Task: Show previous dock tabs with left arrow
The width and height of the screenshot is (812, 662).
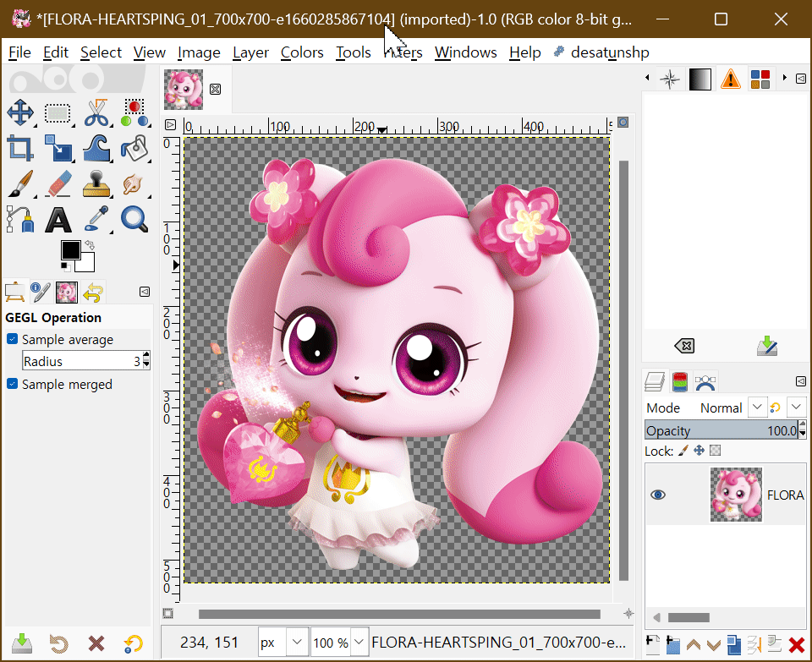Action: tap(647, 78)
